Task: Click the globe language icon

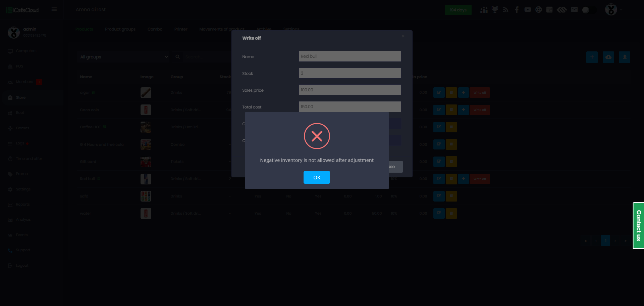Action: click(538, 10)
